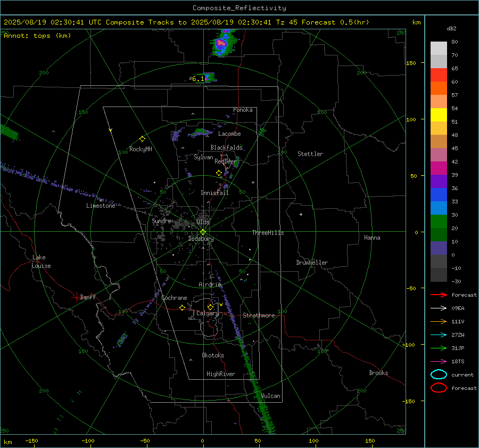Click the Sundre label

(161, 221)
